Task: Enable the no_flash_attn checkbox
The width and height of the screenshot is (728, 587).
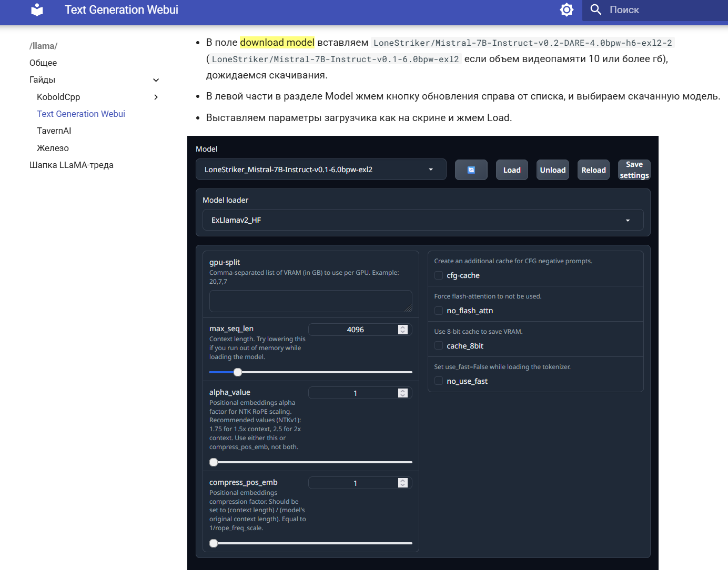Action: click(x=439, y=311)
